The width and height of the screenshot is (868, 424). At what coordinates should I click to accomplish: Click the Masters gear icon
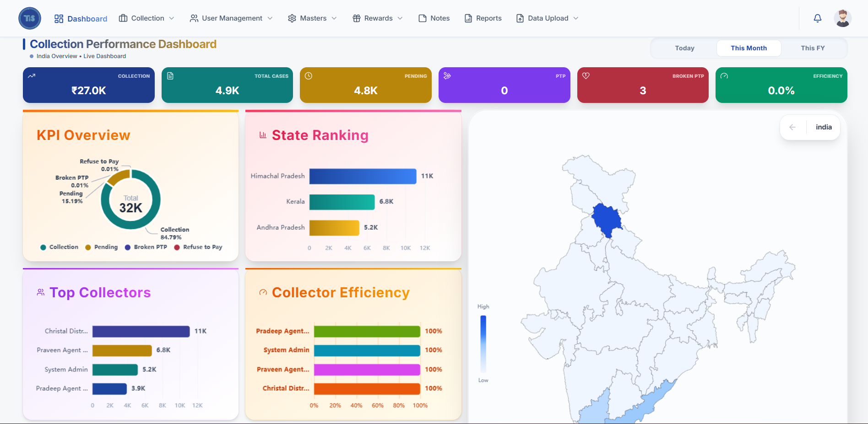[x=292, y=18]
